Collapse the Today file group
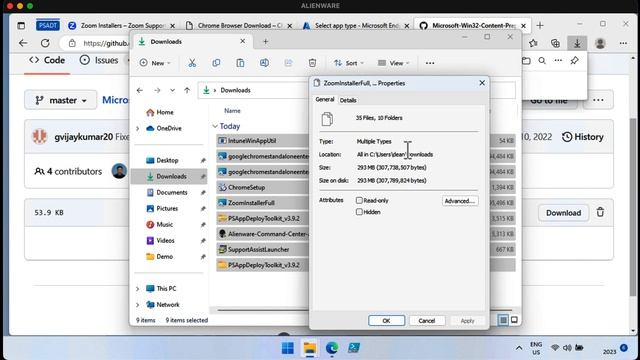This screenshot has width=640, height=360. coord(215,126)
